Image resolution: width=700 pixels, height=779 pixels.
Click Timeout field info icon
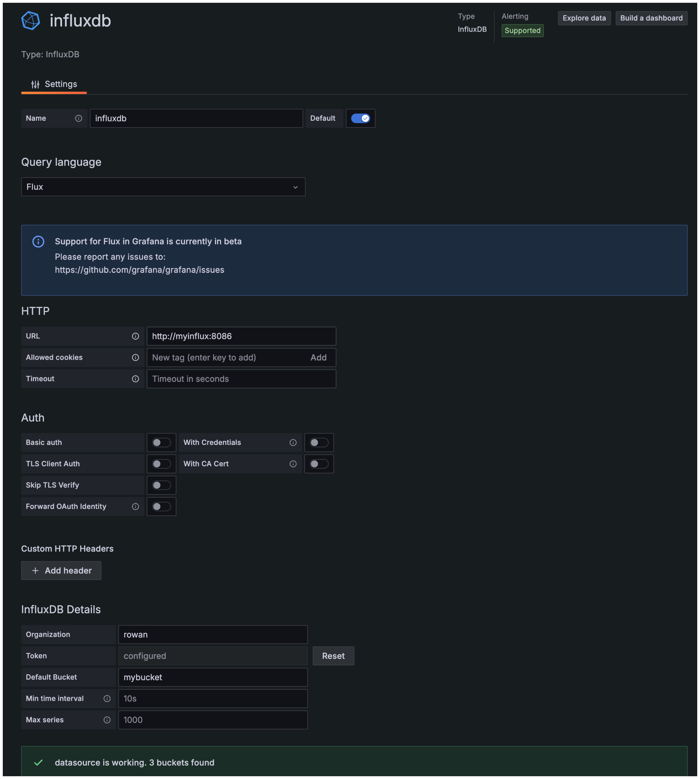(x=135, y=379)
